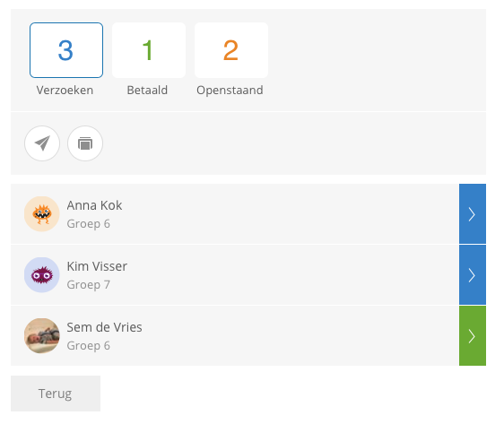Select the Verzoeken filter card showing 3
The image size is (504, 424).
66,50
